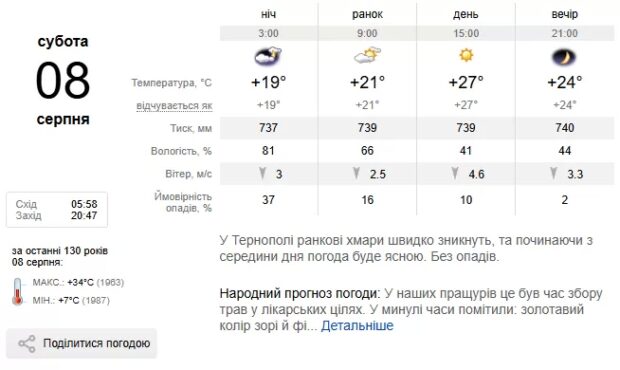Click the wind direction arrow for 2.5 m/s

click(x=357, y=173)
